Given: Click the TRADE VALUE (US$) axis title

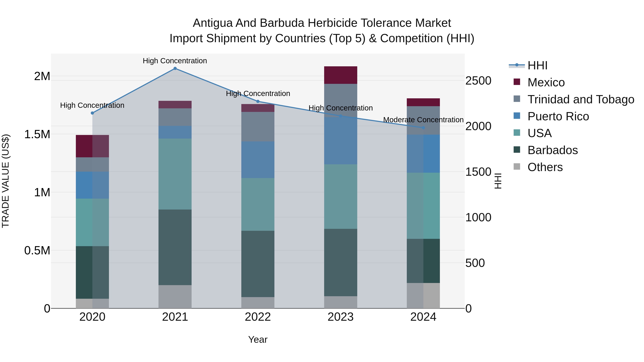Looking at the screenshot, I should [6, 181].
